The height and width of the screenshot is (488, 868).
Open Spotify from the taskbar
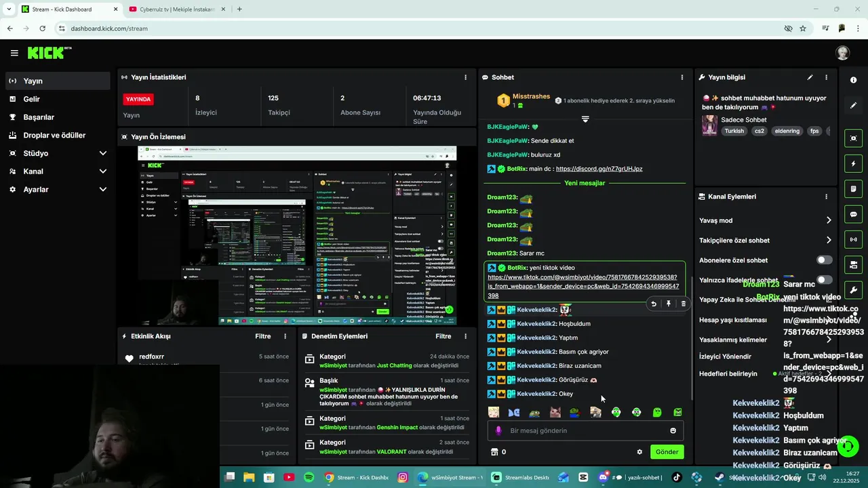coord(309,477)
